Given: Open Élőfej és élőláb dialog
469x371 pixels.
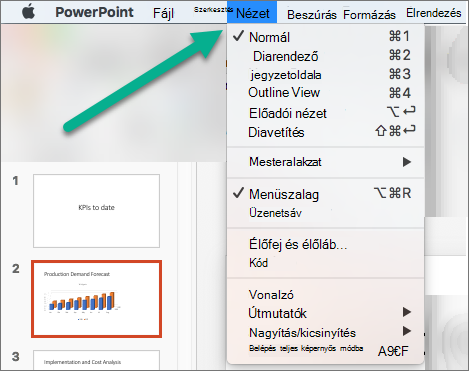Looking at the screenshot, I should coord(325,244).
